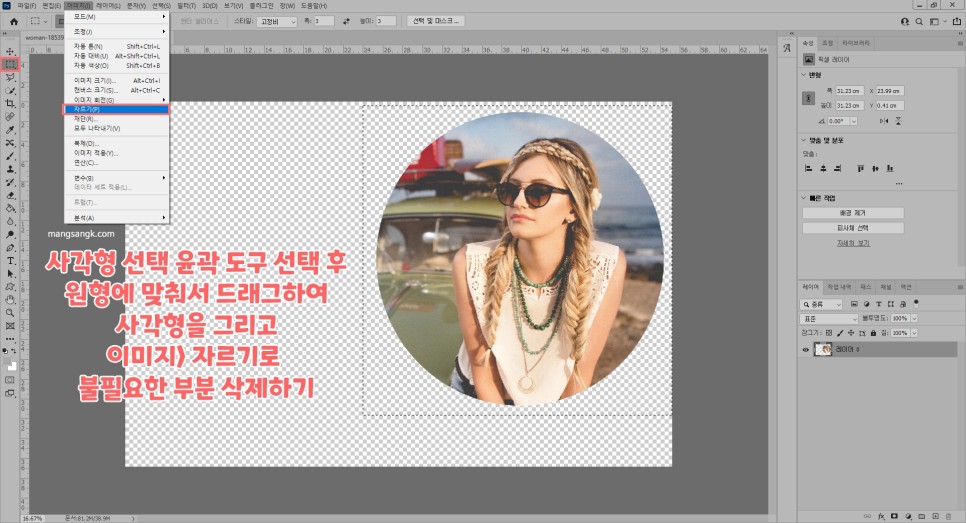Viewport: 966px width, 523px height.
Task: Align top edges in Properties panel
Action: click(x=861, y=168)
